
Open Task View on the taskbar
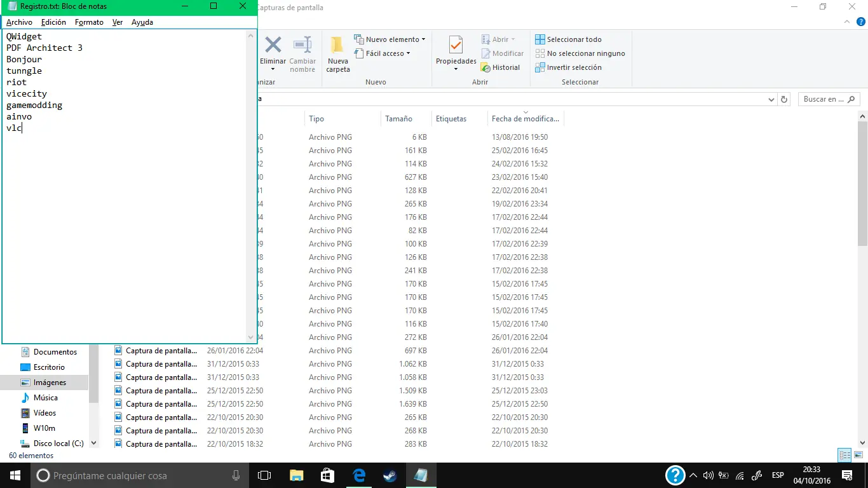point(264,475)
